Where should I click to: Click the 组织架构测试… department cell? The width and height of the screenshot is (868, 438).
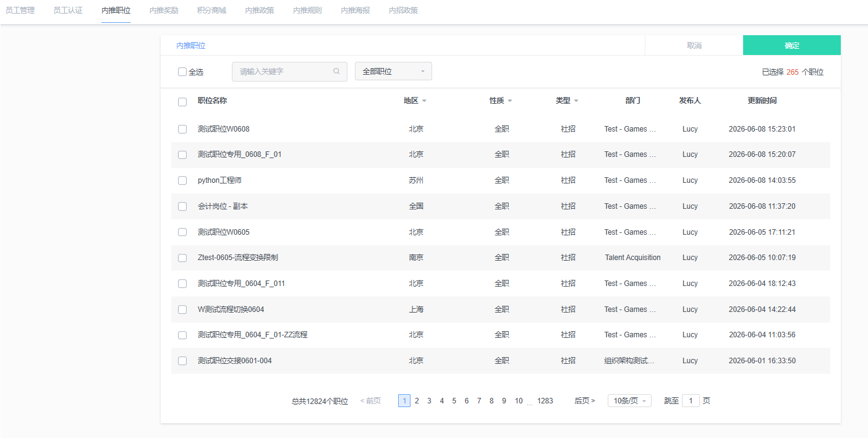(629, 361)
